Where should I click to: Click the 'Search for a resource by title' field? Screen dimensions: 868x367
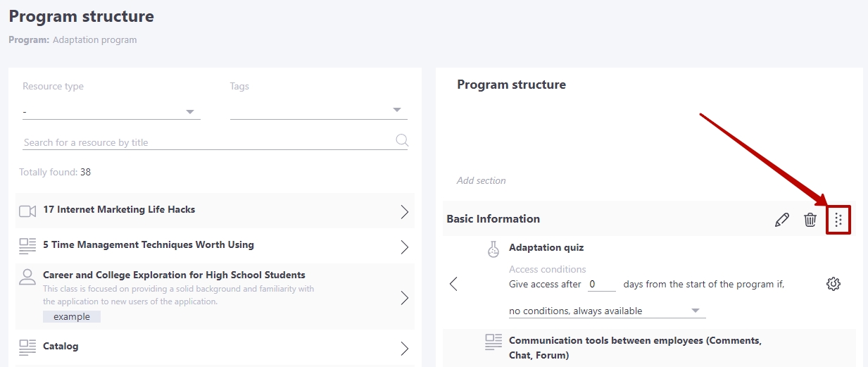(x=208, y=142)
